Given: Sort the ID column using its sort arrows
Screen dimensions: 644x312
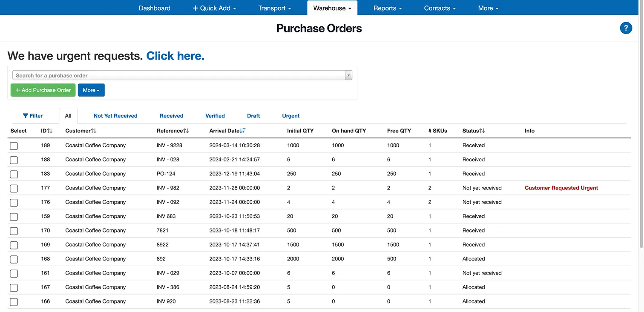Looking at the screenshot, I should click(x=51, y=131).
